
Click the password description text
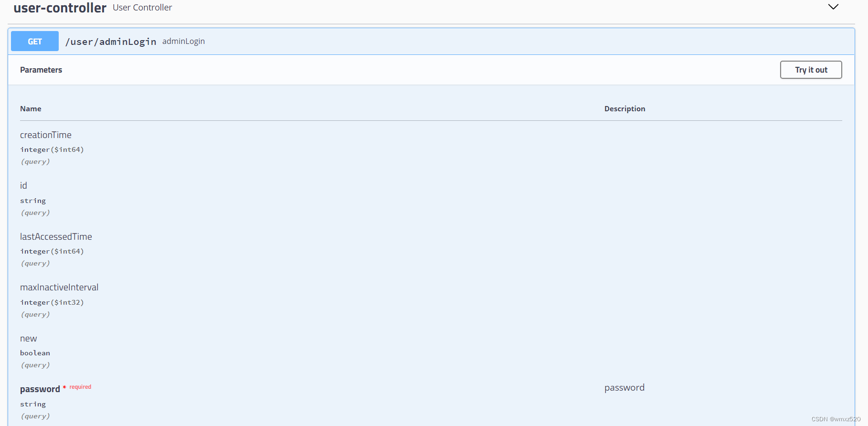625,388
